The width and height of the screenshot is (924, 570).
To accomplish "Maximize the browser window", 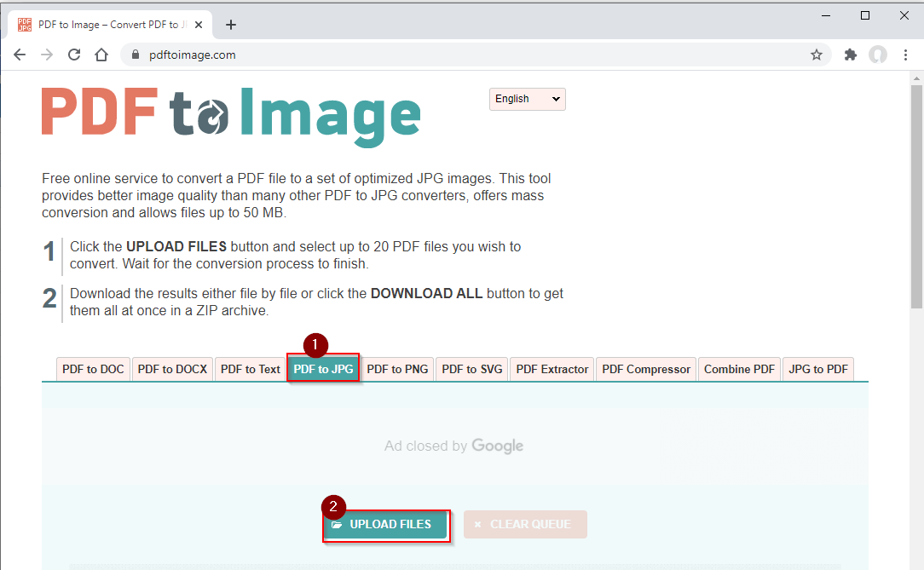I will tap(865, 16).
